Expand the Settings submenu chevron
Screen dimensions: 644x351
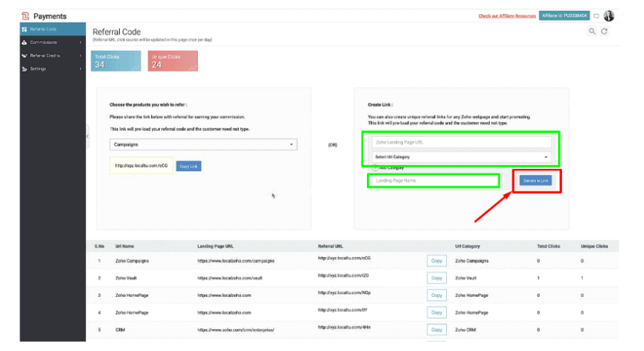tap(81, 69)
